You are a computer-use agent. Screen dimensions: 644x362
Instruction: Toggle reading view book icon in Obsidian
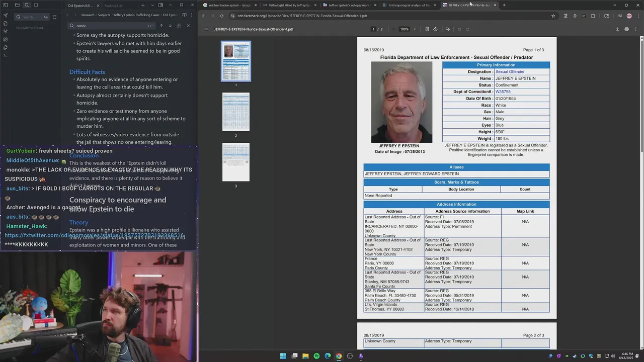tap(184, 15)
